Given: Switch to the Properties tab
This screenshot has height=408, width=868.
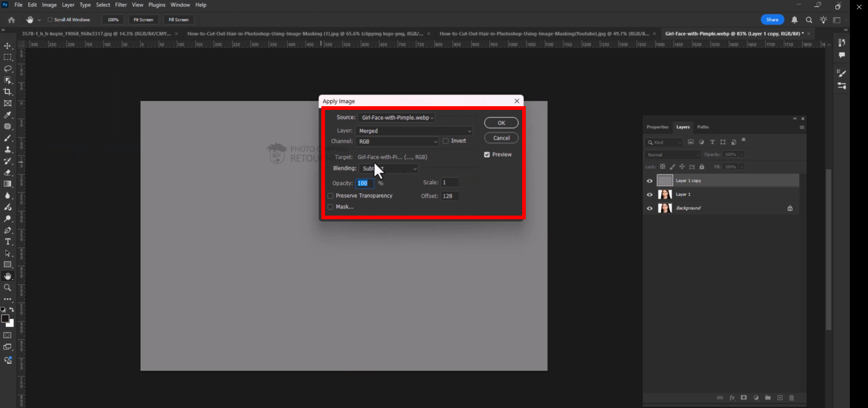Looking at the screenshot, I should (x=657, y=127).
